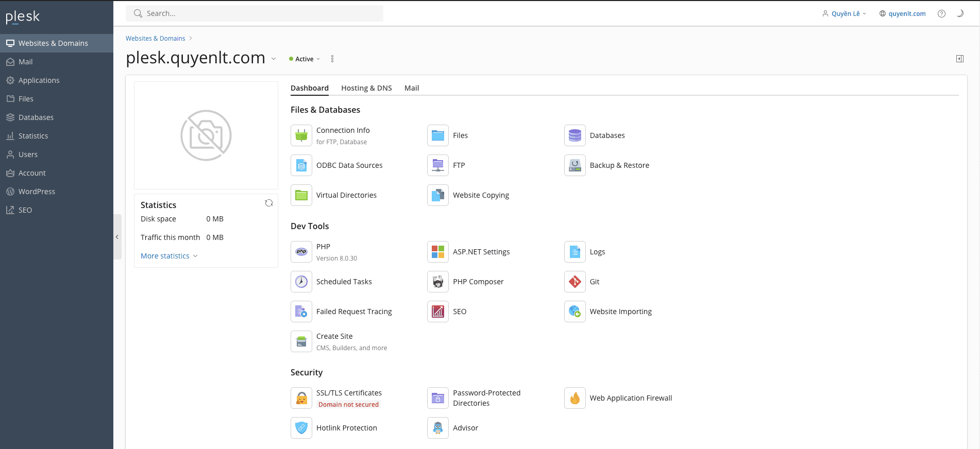Open the help question mark icon
980x449 pixels.
coord(941,14)
